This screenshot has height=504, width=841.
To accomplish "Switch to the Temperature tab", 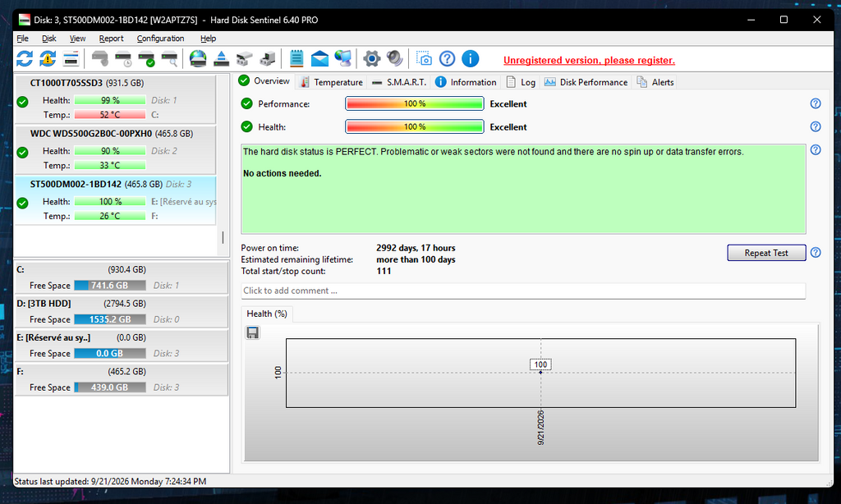I will pyautogui.click(x=332, y=82).
